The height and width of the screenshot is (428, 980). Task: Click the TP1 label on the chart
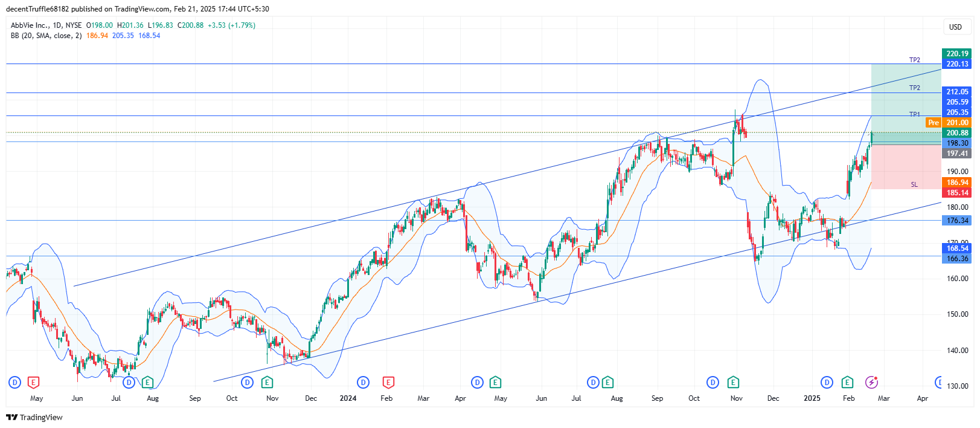[x=915, y=114]
